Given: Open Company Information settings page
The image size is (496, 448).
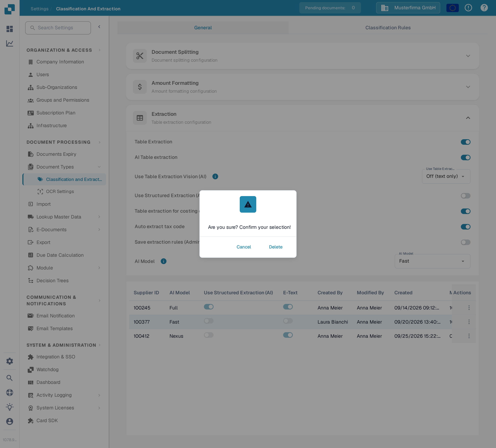Looking at the screenshot, I should [x=60, y=62].
